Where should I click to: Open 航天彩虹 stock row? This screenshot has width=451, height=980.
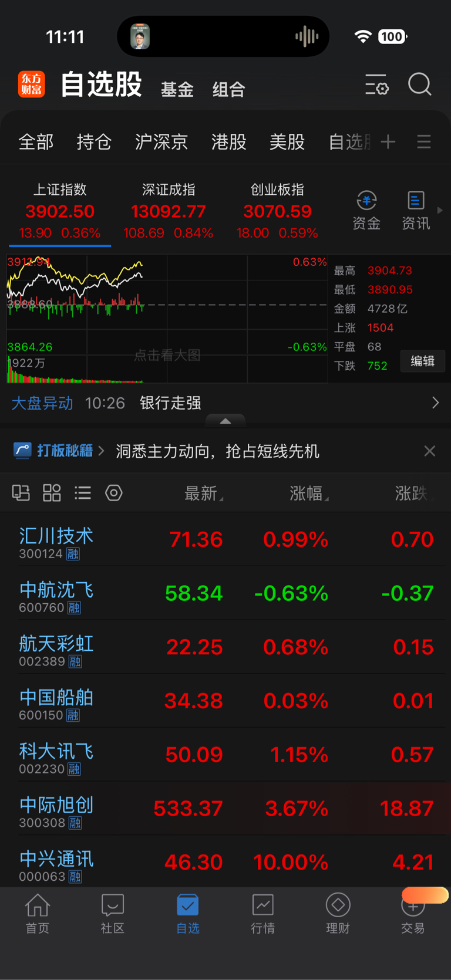pos(225,647)
